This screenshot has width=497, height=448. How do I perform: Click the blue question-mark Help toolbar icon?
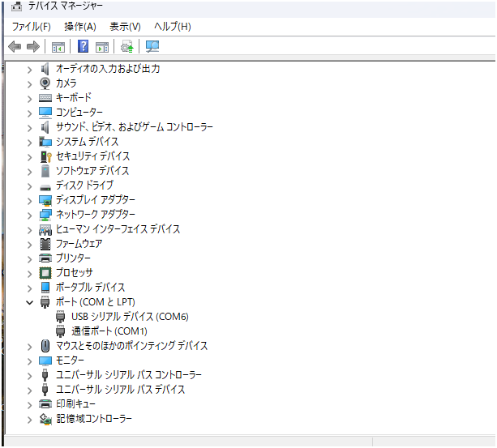83,46
